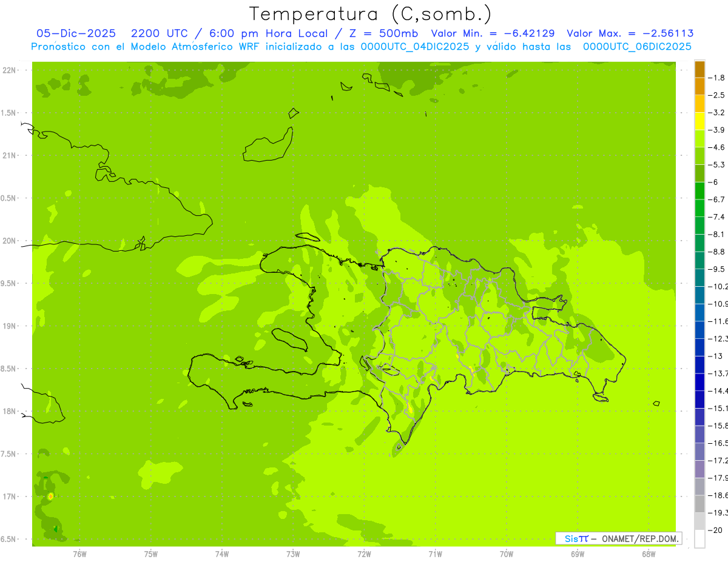Click the yellow swatch between -3.2 and -3.9

coord(699,121)
